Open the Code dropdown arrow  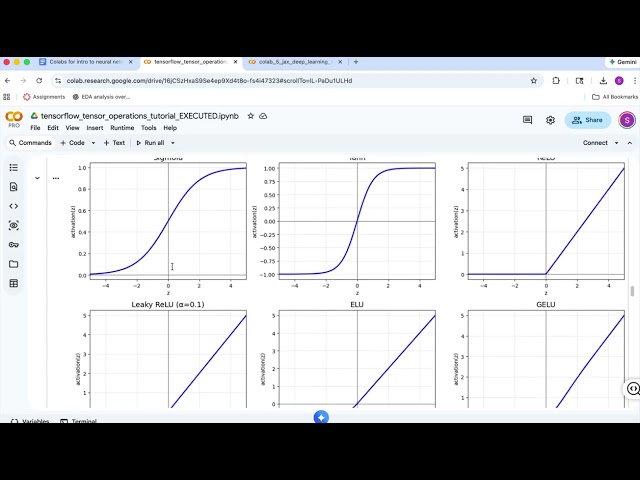click(93, 143)
